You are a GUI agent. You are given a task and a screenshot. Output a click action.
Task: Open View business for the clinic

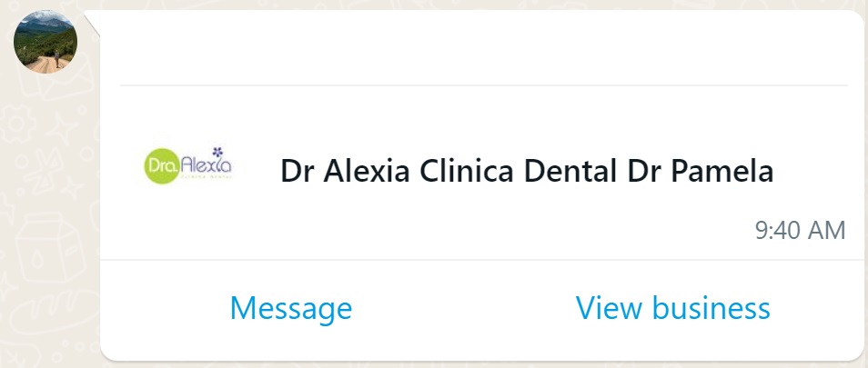(x=672, y=308)
